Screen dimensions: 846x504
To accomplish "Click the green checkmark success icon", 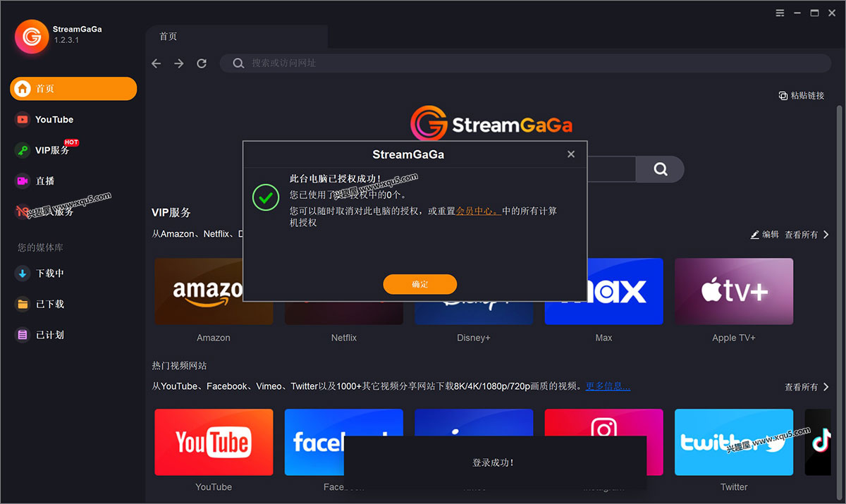I will 266,198.
